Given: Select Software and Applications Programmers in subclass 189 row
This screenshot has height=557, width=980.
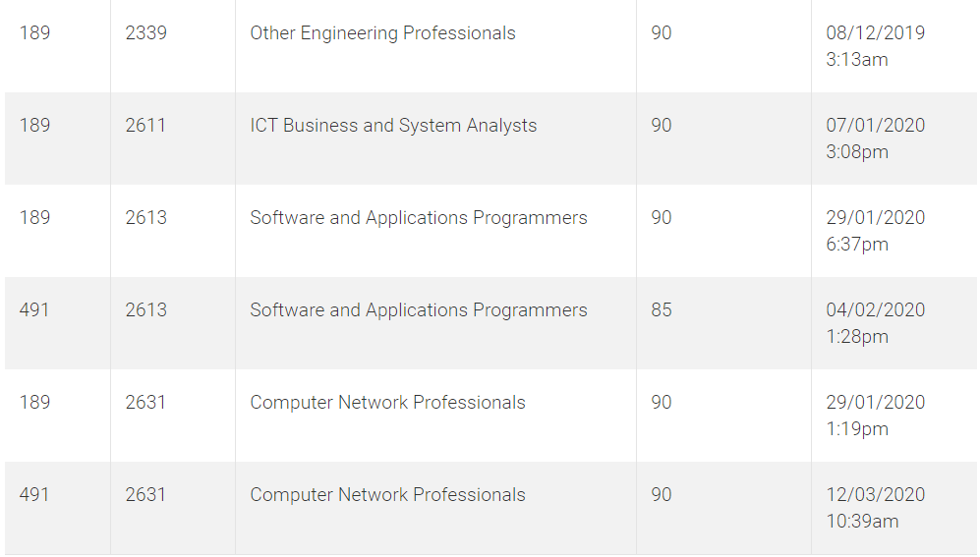Looking at the screenshot, I should coord(419,218).
